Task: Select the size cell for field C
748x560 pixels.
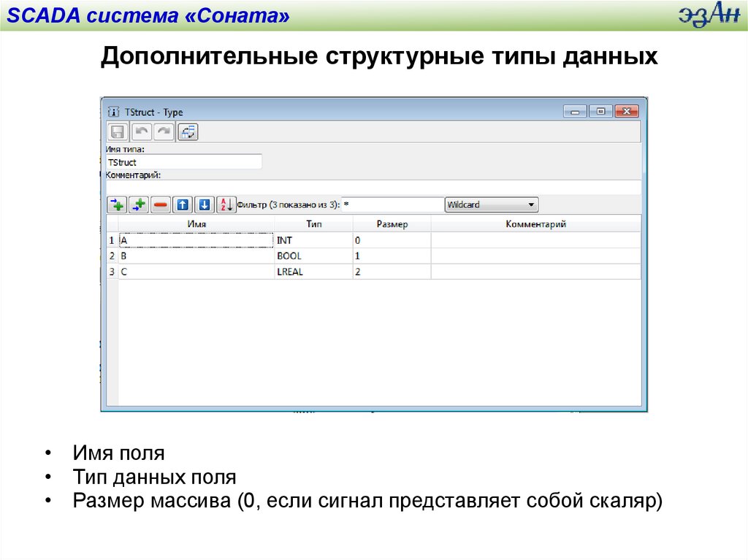Action: tap(392, 272)
